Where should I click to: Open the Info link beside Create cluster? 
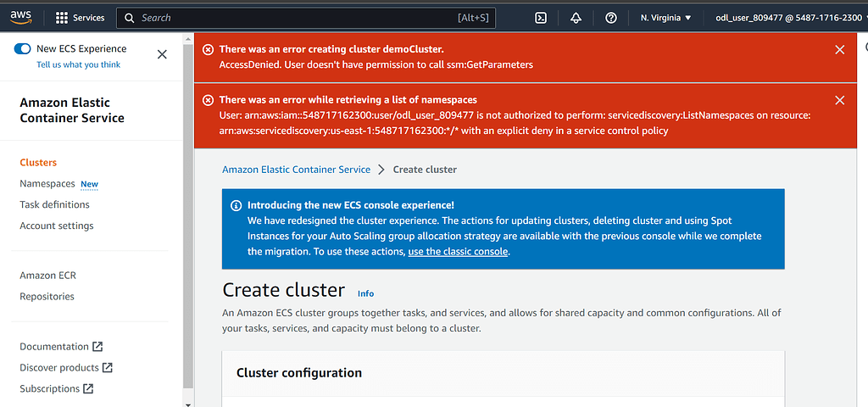coord(365,293)
